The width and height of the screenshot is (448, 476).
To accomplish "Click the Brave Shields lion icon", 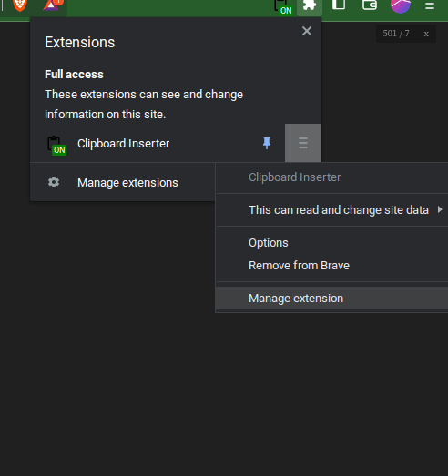I will click(20, 5).
